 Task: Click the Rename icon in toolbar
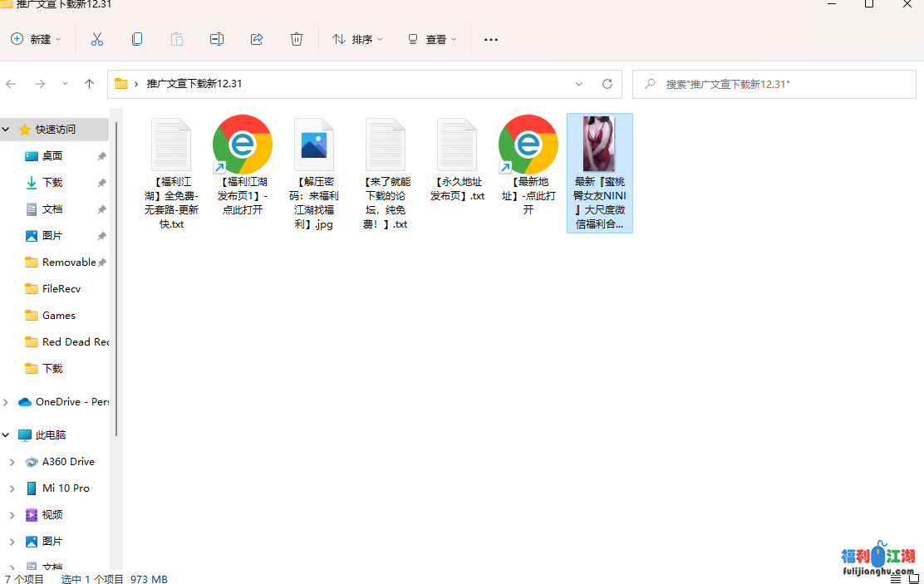217,39
